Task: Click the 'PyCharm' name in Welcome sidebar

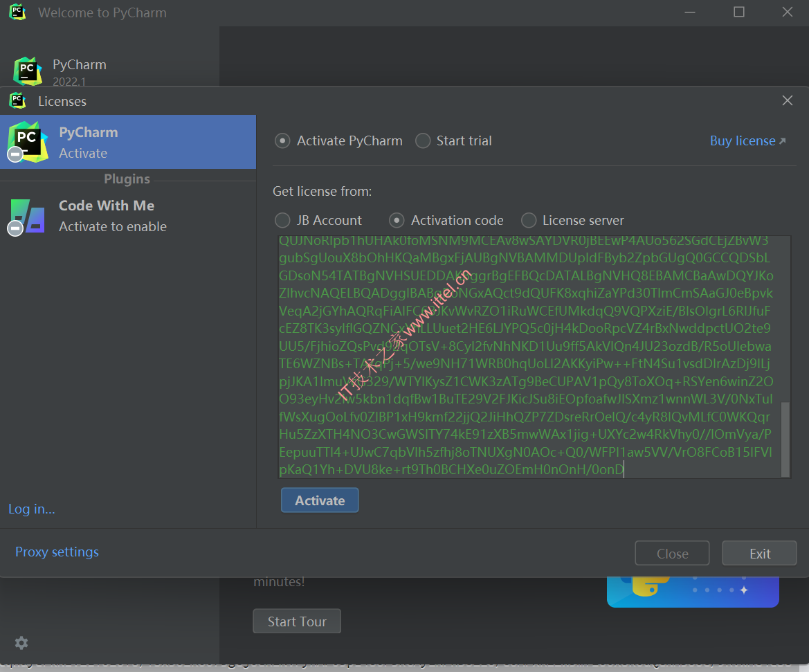Action: pyautogui.click(x=80, y=64)
